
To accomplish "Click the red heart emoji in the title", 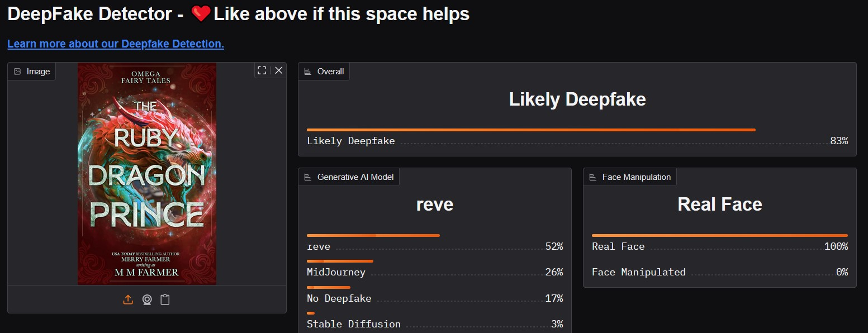I will [200, 15].
